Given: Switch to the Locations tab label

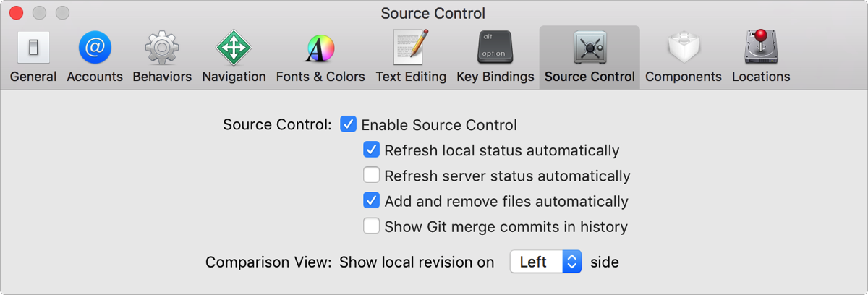Looking at the screenshot, I should (761, 77).
